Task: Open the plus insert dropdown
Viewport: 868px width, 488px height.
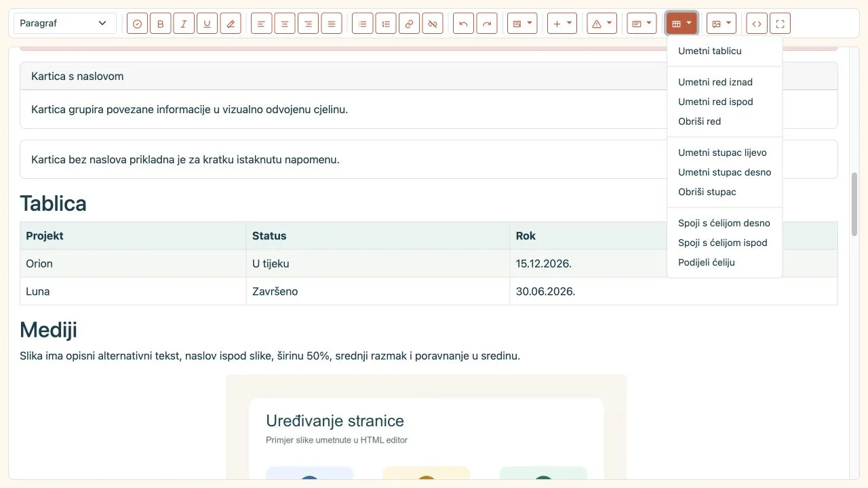Action: click(562, 24)
